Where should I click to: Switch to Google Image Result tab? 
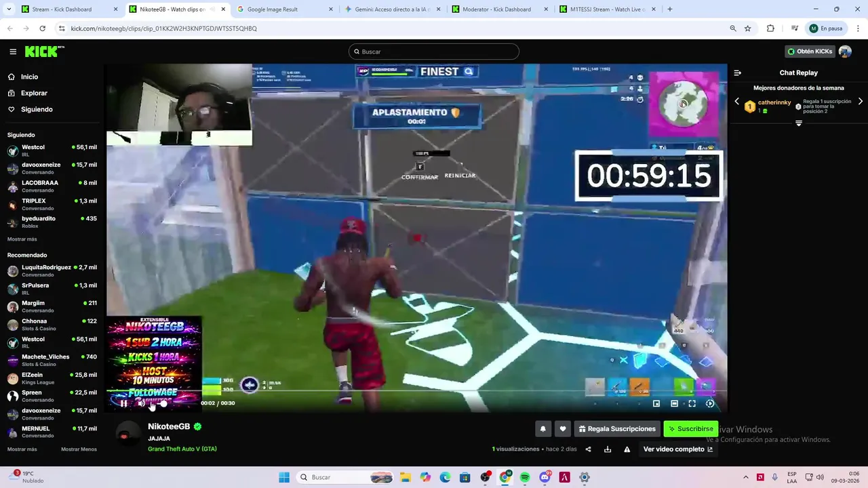pos(283,9)
